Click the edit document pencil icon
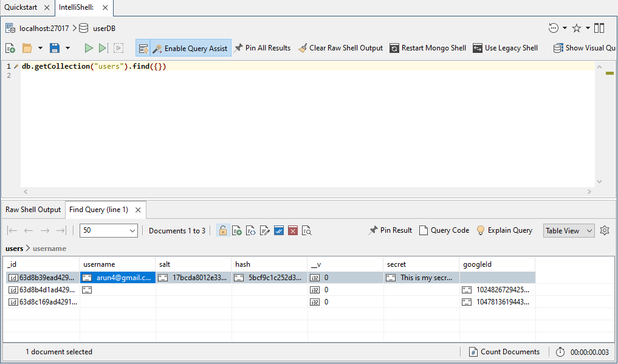The image size is (618, 364). [x=265, y=230]
